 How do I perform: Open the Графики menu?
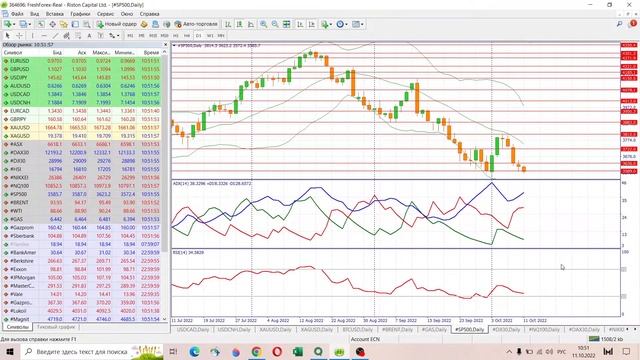point(80,14)
